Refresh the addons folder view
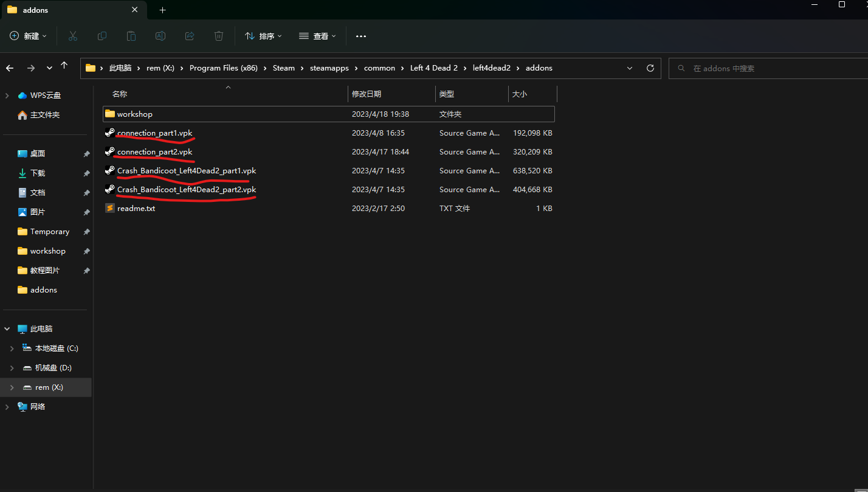 [650, 68]
